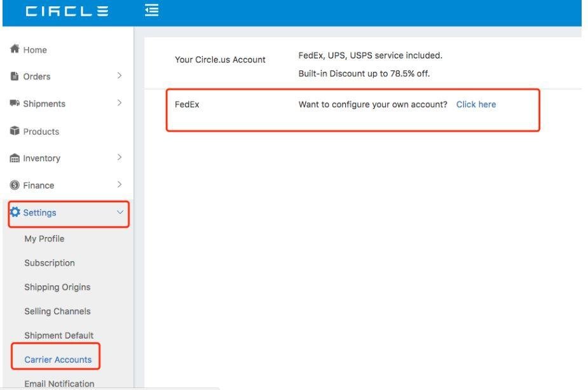Viewport: 588px width, 390px height.
Task: Expand the Finance submenu arrow
Action: click(x=119, y=185)
